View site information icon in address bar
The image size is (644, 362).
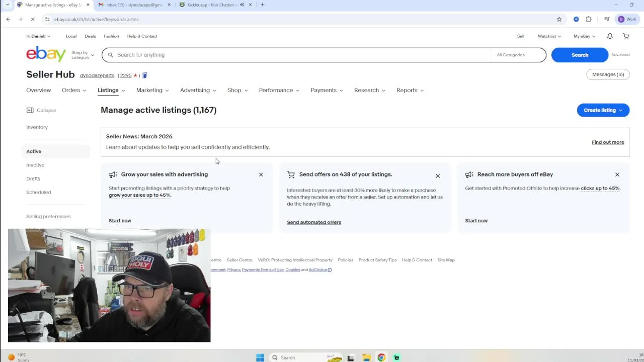(47, 19)
